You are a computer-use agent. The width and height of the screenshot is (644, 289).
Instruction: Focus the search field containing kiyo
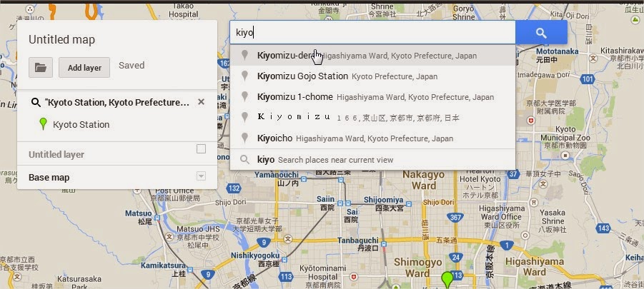tap(372, 32)
